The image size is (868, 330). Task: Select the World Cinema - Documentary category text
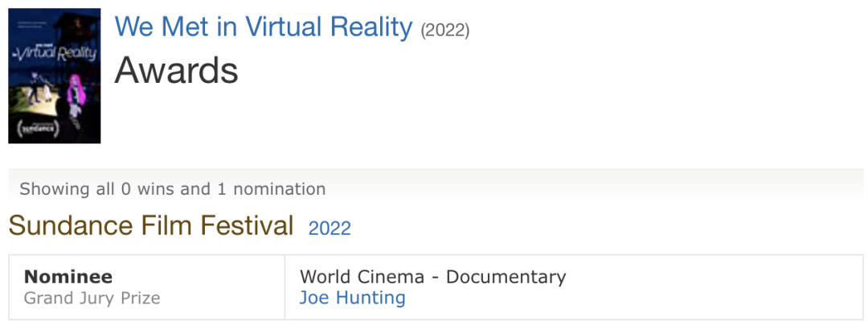[432, 277]
